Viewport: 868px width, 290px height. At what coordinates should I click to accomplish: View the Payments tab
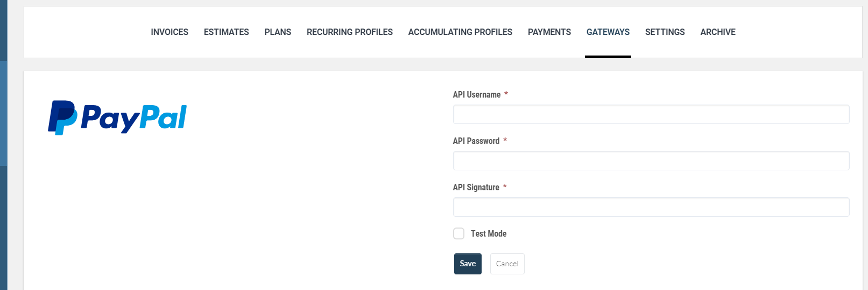tap(549, 32)
